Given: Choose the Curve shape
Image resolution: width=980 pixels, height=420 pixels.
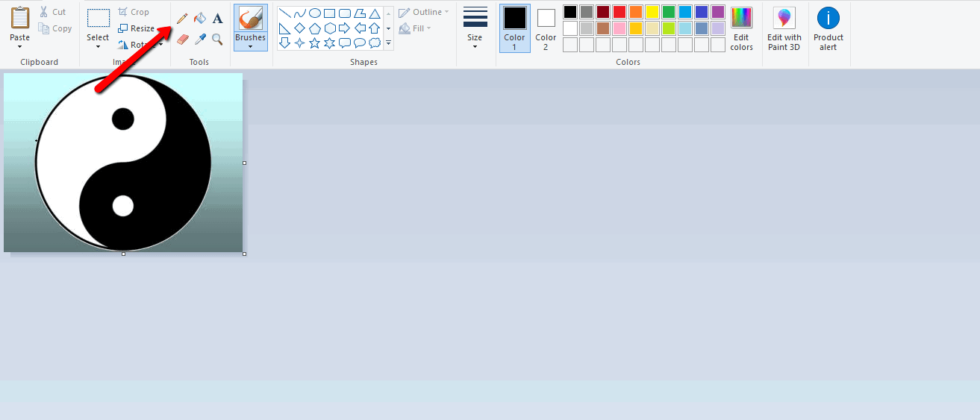Looking at the screenshot, I should click(300, 13).
